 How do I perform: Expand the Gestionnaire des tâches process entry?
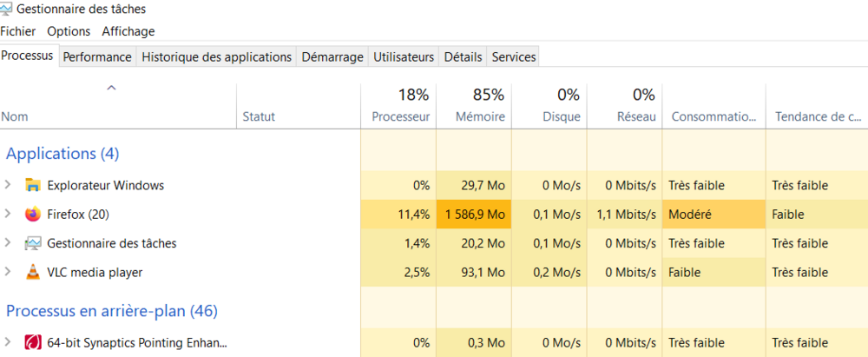(9, 243)
